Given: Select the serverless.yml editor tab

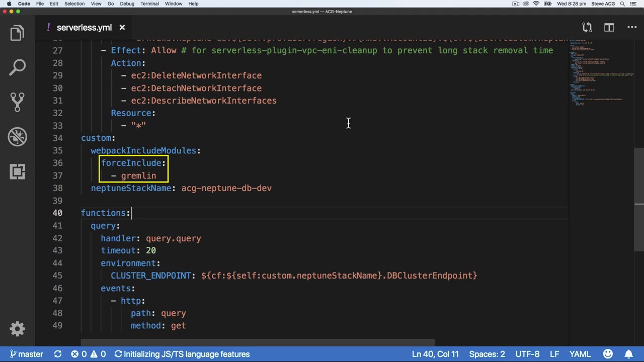Looking at the screenshot, I should click(84, 28).
